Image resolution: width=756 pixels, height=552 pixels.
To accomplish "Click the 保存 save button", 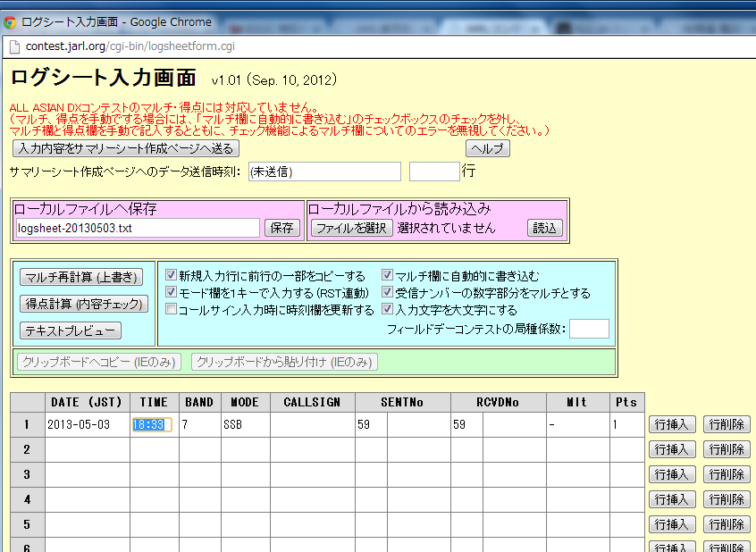I will [282, 228].
